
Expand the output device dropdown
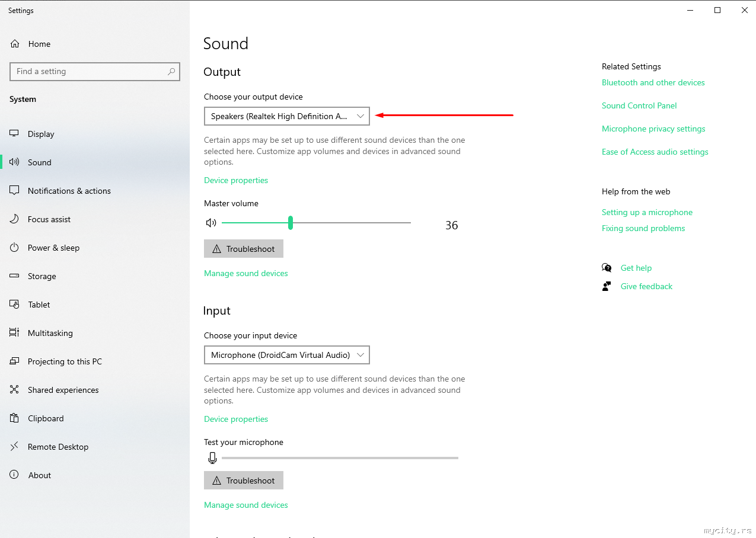coord(286,116)
